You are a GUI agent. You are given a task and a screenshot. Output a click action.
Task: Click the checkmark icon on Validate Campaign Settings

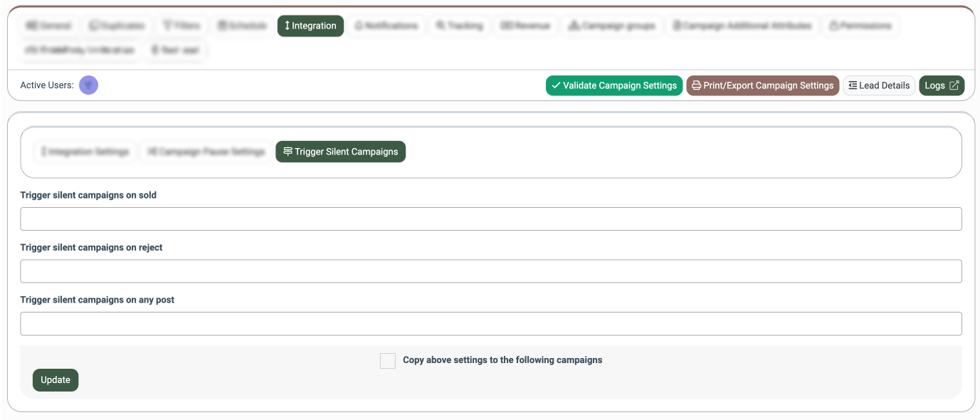[556, 85]
